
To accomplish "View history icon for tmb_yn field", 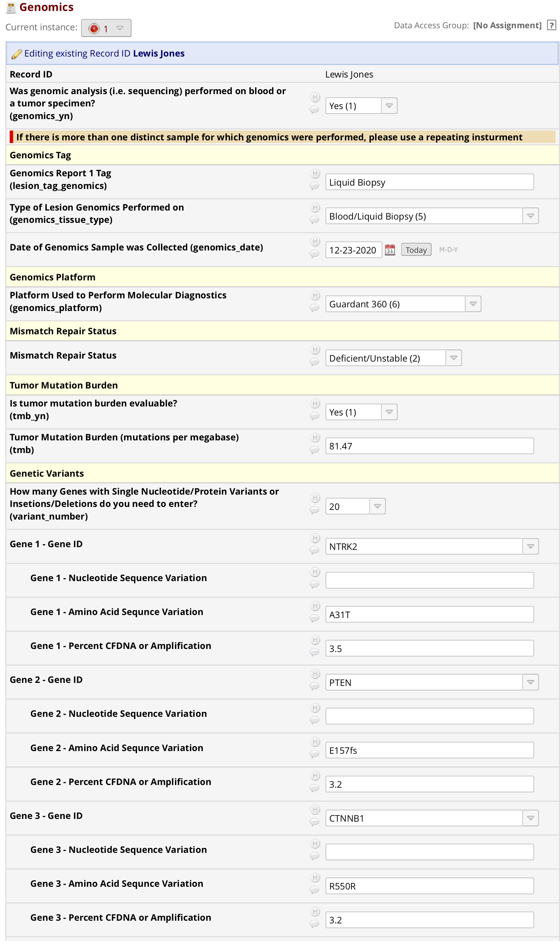I will click(x=315, y=403).
